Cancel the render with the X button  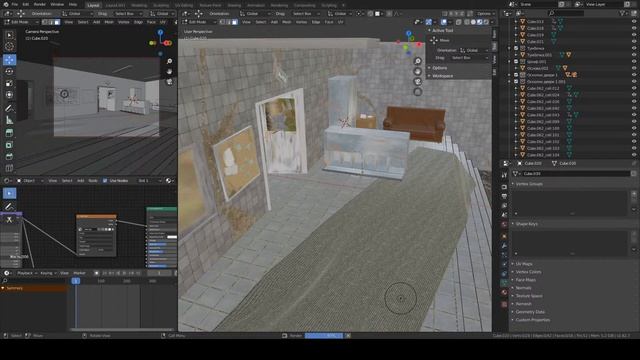(348, 336)
